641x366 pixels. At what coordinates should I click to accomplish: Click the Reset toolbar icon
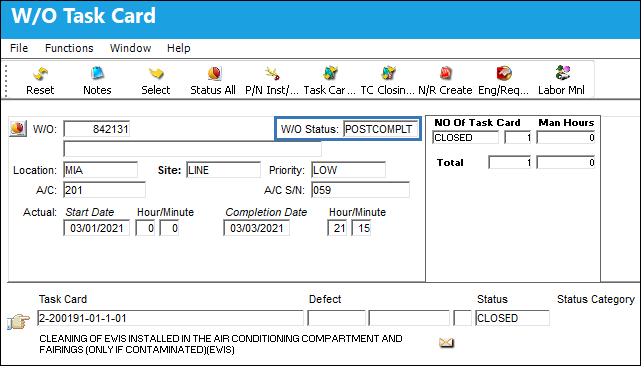click(x=40, y=81)
